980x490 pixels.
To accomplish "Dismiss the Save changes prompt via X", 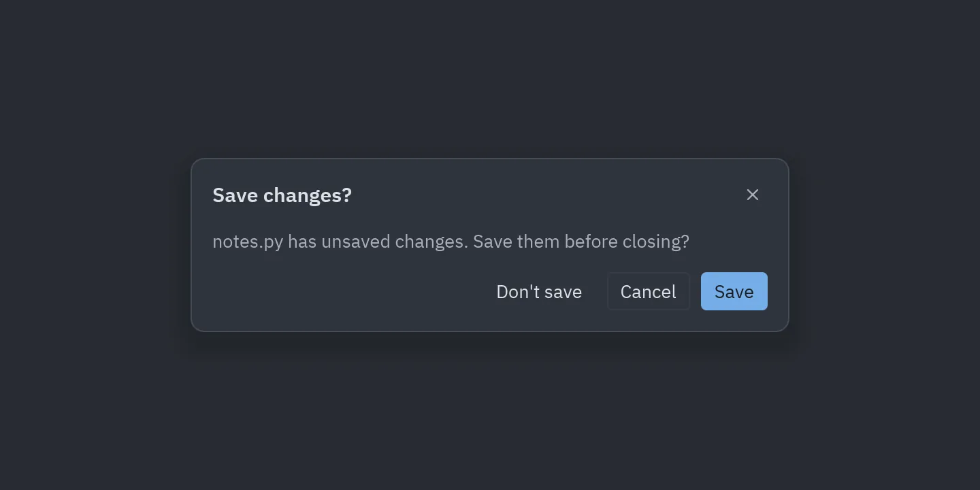I will [x=752, y=195].
